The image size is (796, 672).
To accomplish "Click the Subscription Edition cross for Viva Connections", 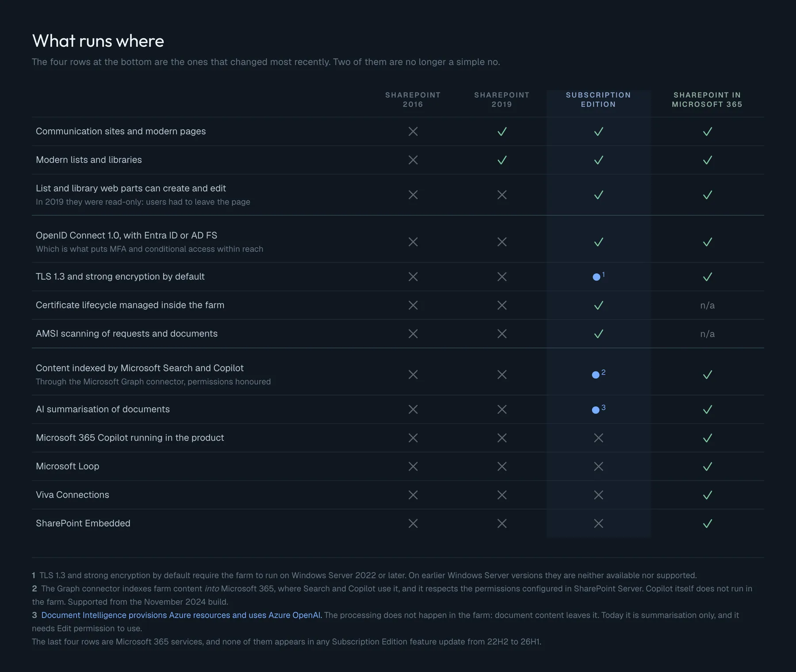I will point(598,495).
